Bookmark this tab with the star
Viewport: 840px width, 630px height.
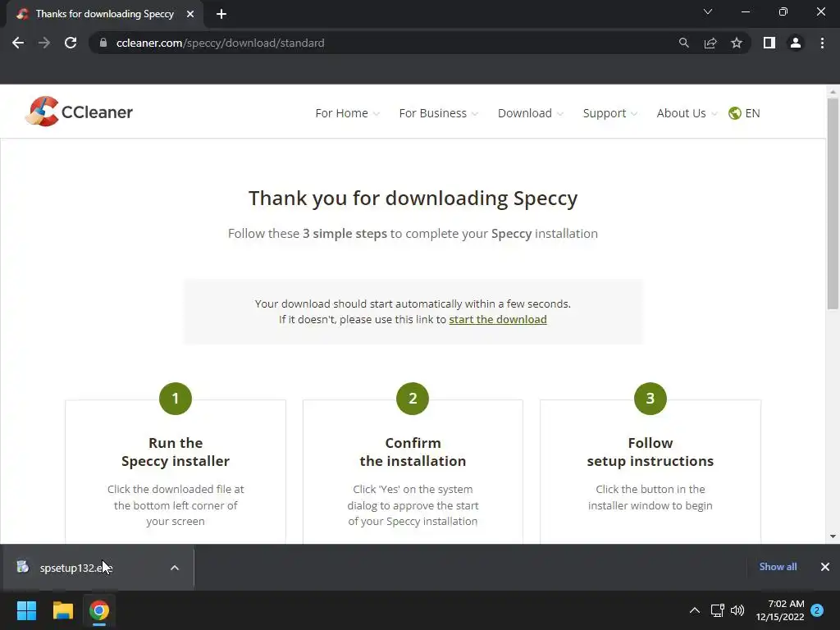(737, 43)
